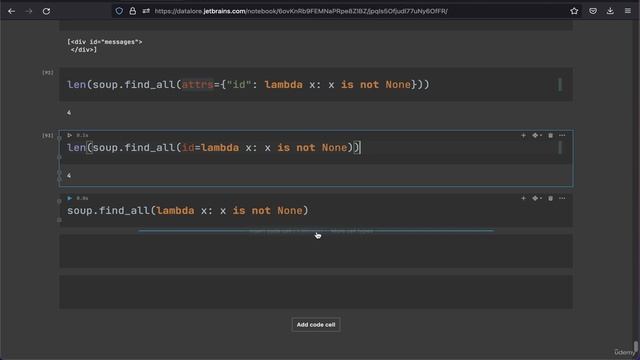
Task: Run the soup.find_all(lambda cell
Action: click(70, 198)
